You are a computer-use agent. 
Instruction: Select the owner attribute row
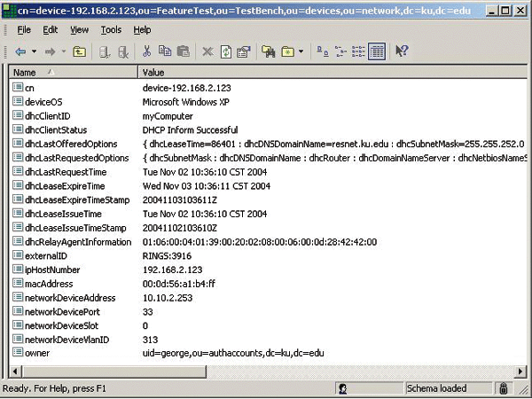pyautogui.click(x=39, y=352)
